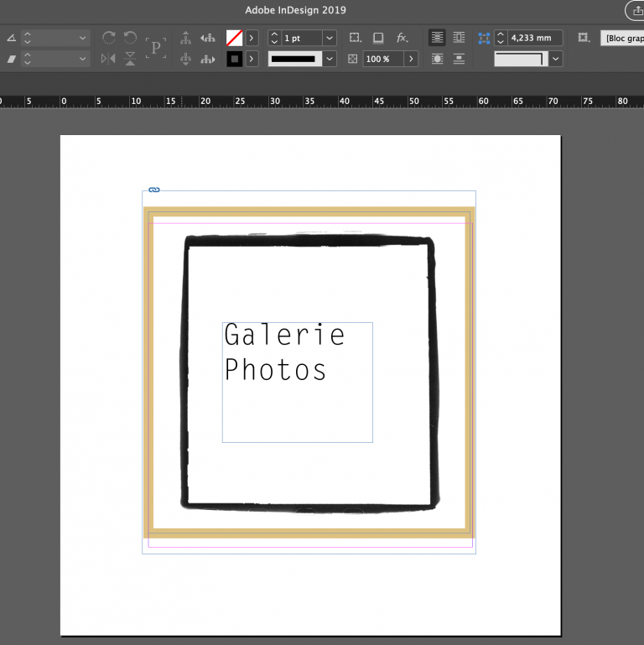The height and width of the screenshot is (645, 644).
Task: Click the Photos text line
Action: [x=276, y=369]
